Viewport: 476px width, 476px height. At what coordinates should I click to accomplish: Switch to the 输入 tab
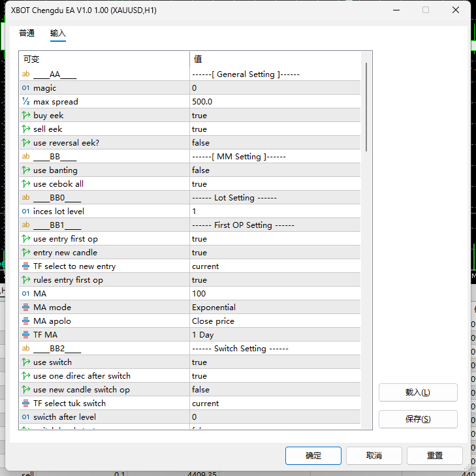(x=57, y=33)
